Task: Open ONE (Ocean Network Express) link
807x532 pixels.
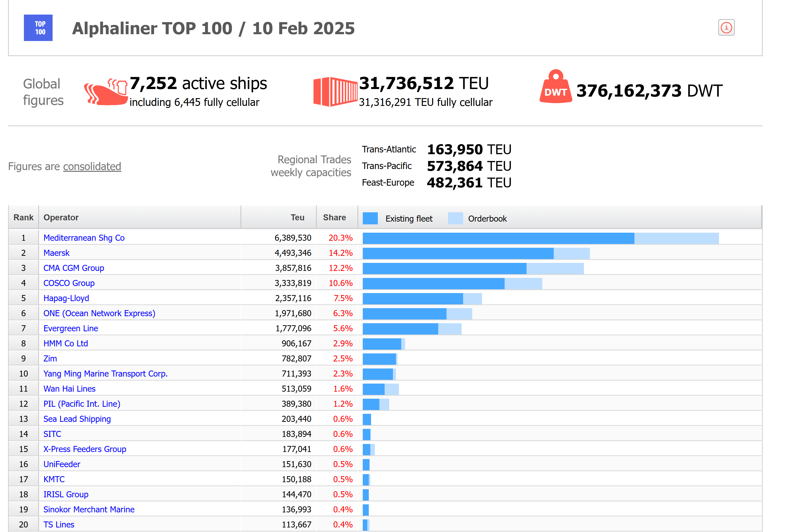Action: click(99, 313)
